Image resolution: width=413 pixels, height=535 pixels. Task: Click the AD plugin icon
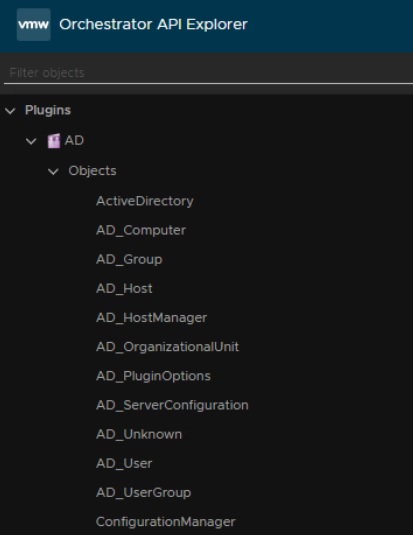point(54,141)
